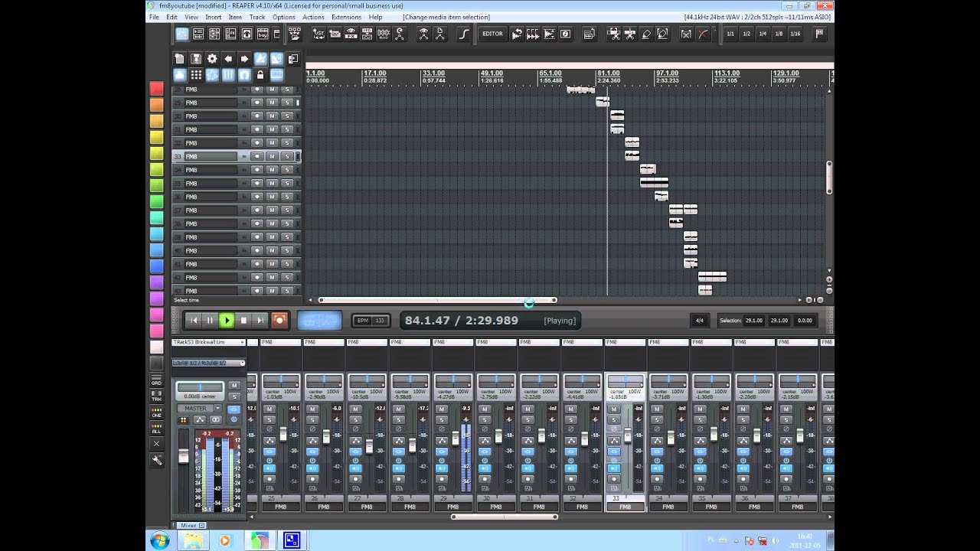The image size is (980, 551).
Task: Toggle the transport record button
Action: [x=279, y=321]
